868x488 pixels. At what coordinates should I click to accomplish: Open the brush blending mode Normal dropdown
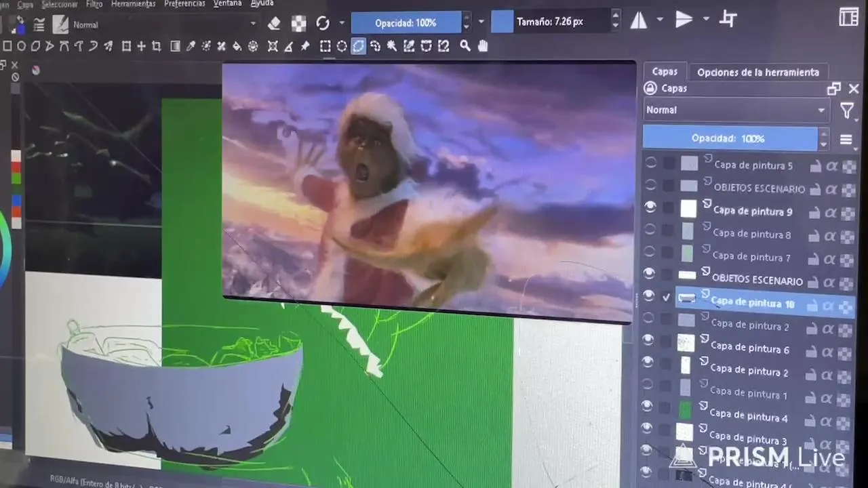point(164,24)
